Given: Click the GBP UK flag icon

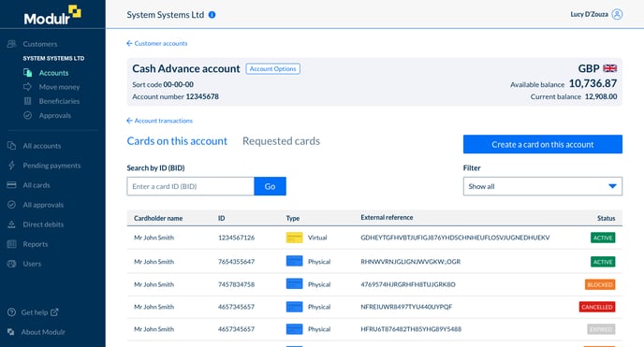Looking at the screenshot, I should (610, 68).
